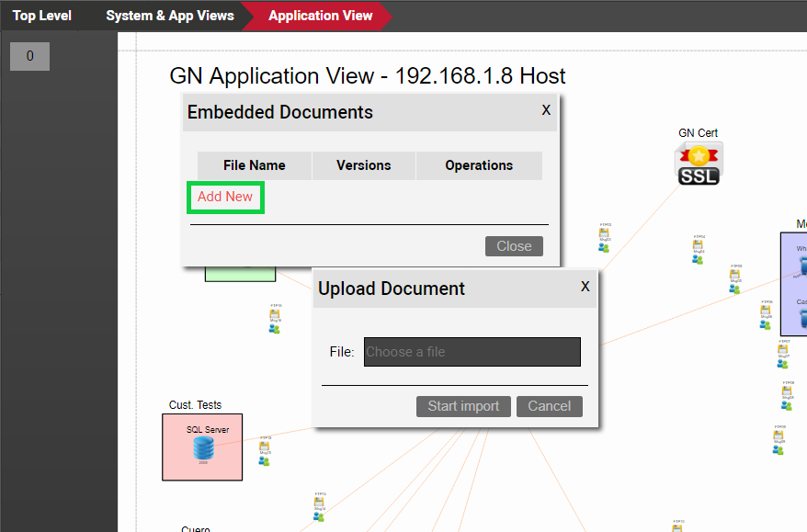Click the 0 counter box in sidebar
The image size is (807, 532).
pos(29,56)
